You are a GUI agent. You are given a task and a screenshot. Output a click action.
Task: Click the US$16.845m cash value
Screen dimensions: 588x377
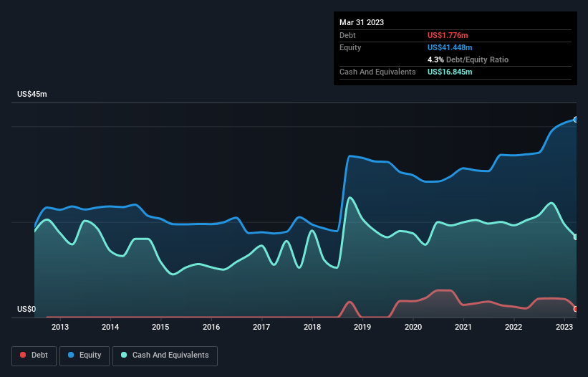coord(450,72)
